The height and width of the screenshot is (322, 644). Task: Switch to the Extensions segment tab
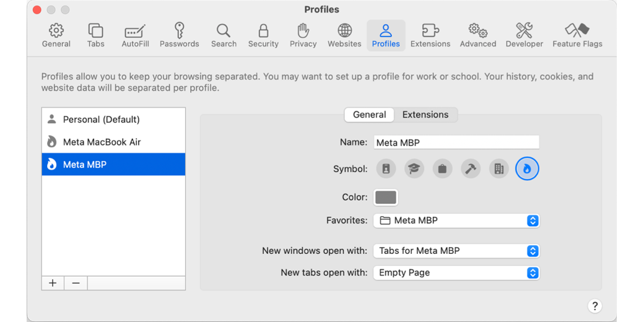point(425,115)
